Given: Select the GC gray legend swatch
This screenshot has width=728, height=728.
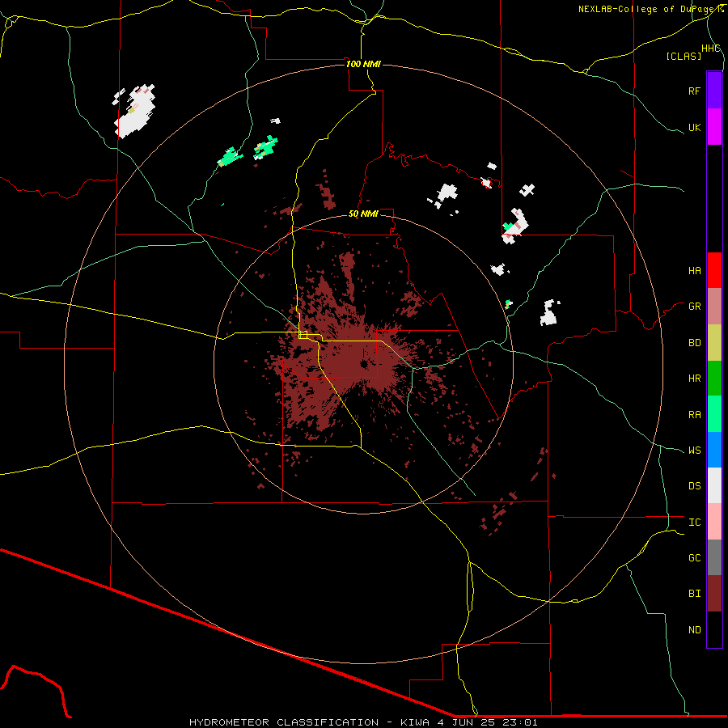Looking at the screenshot, I should click(x=714, y=557).
